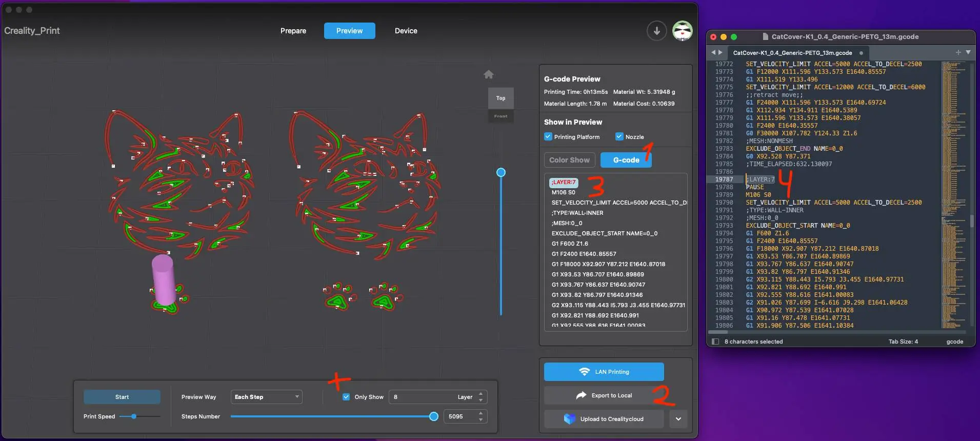Click the Export to Local button
The image size is (980, 441).
point(604,395)
